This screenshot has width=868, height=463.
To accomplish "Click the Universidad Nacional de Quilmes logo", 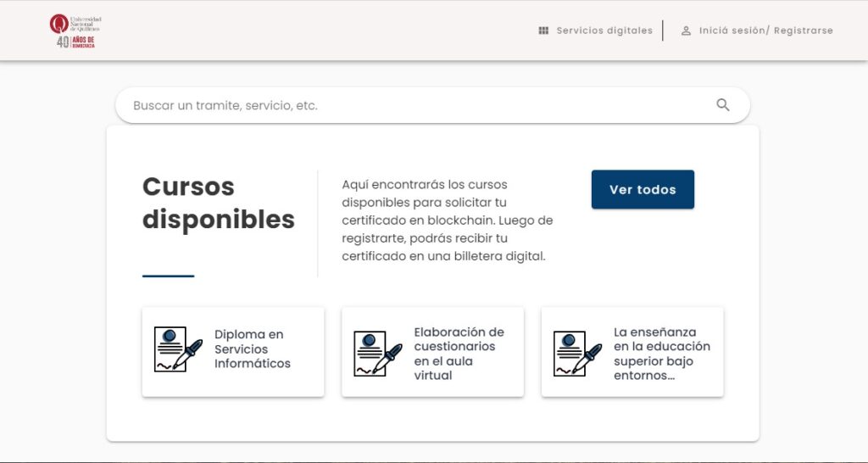I will coord(75,31).
